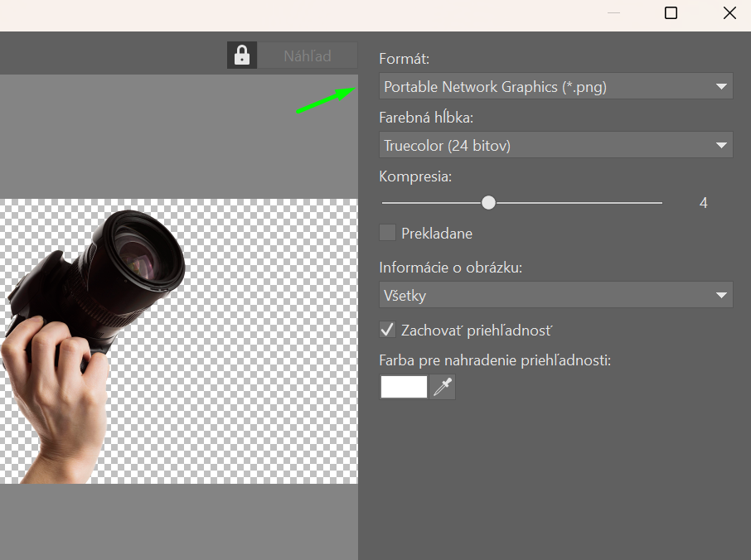Click the Náhľad preview button
Screen dimensions: 751x560
tap(308, 56)
